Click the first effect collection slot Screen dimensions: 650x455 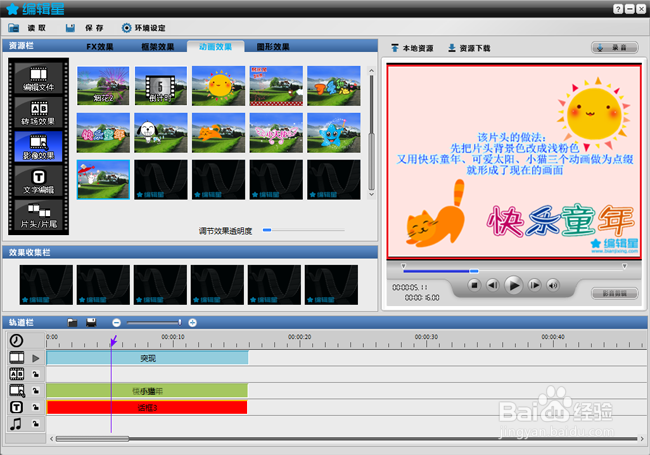point(46,285)
